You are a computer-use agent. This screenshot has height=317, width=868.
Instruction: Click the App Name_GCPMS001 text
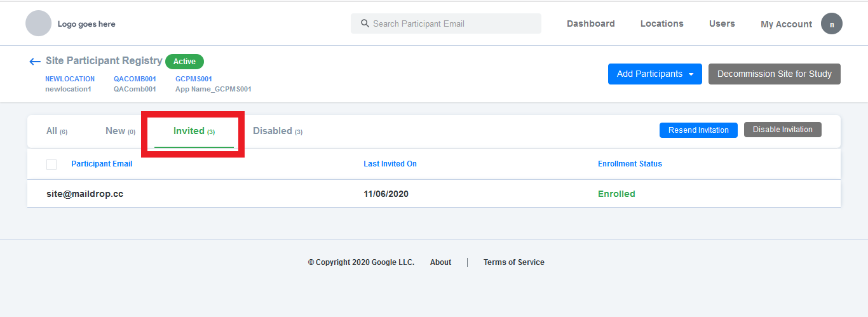[214, 89]
